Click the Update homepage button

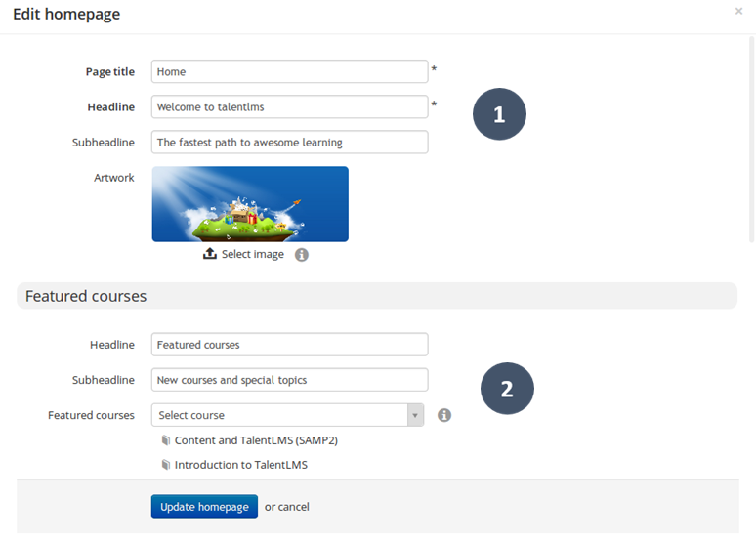[x=204, y=507]
